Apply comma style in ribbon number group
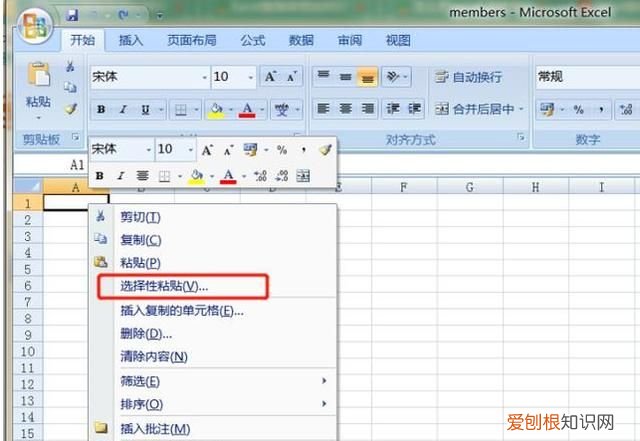 (x=601, y=109)
